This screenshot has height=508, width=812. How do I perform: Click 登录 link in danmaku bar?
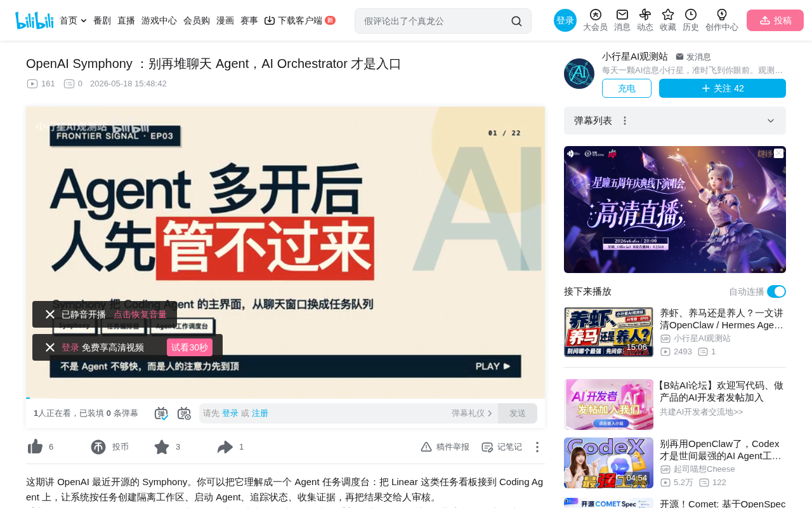point(230,413)
